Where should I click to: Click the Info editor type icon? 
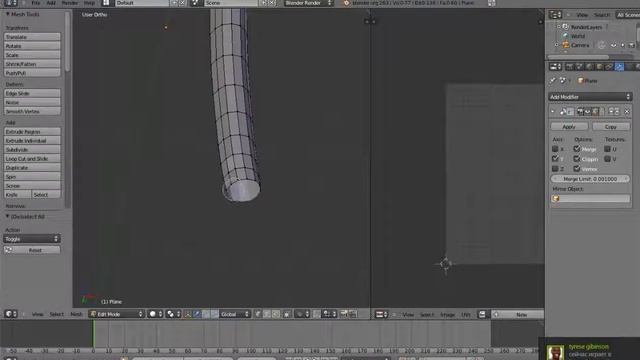[x=11, y=3]
